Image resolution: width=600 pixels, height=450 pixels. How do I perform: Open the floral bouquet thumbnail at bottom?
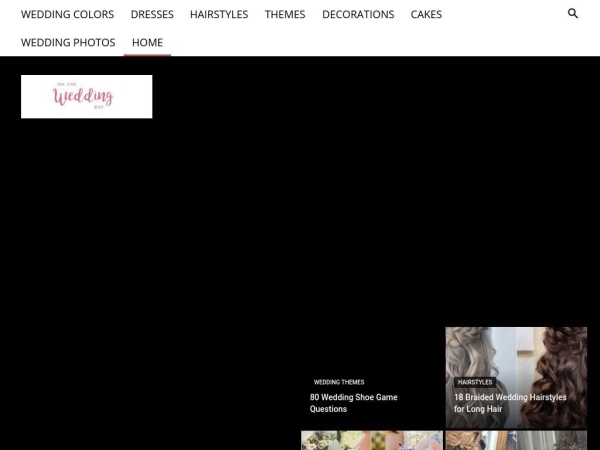pyautogui.click(x=372, y=440)
